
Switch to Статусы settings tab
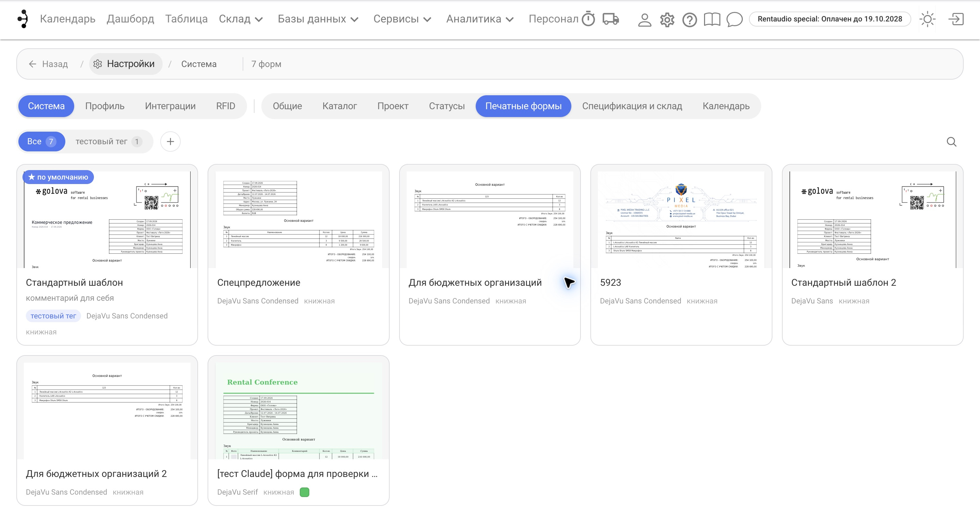pos(447,106)
